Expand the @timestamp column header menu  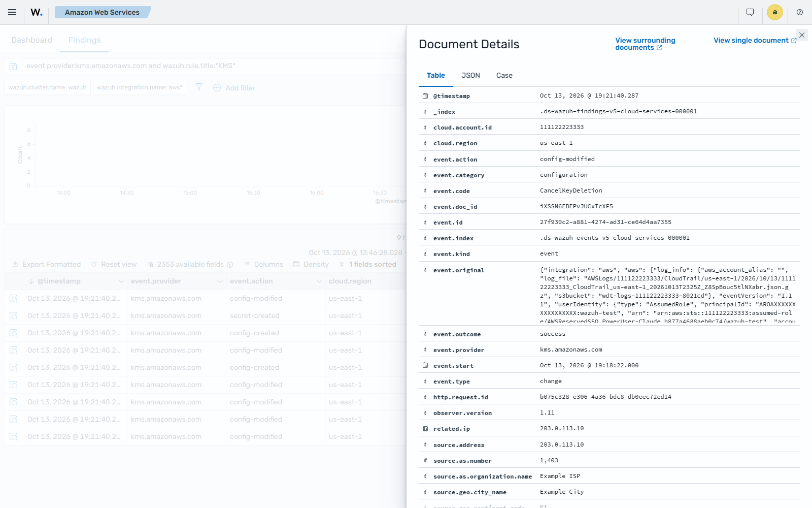tap(121, 281)
